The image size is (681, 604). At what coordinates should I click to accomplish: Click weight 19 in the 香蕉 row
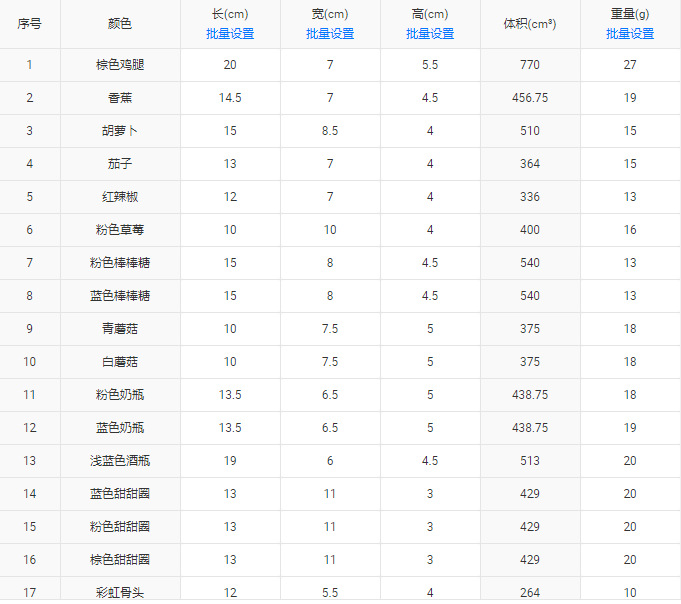[630, 98]
